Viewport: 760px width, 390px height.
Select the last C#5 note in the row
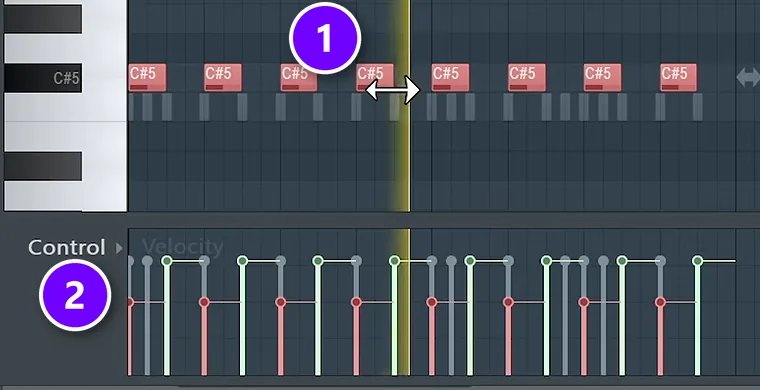(679, 78)
